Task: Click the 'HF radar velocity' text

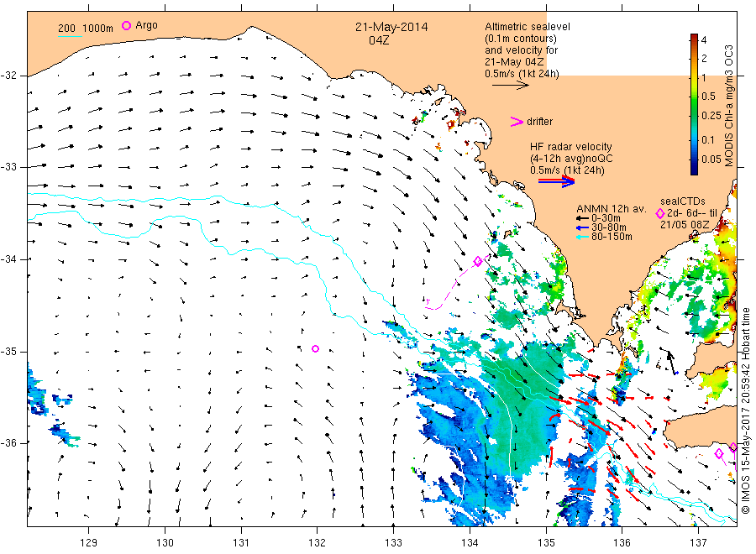Action: click(x=571, y=147)
